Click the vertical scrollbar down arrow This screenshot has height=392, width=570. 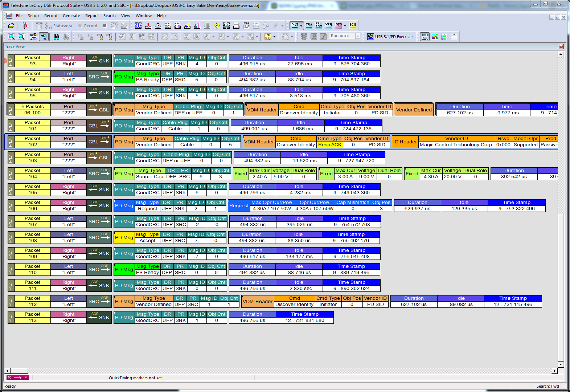click(x=561, y=364)
